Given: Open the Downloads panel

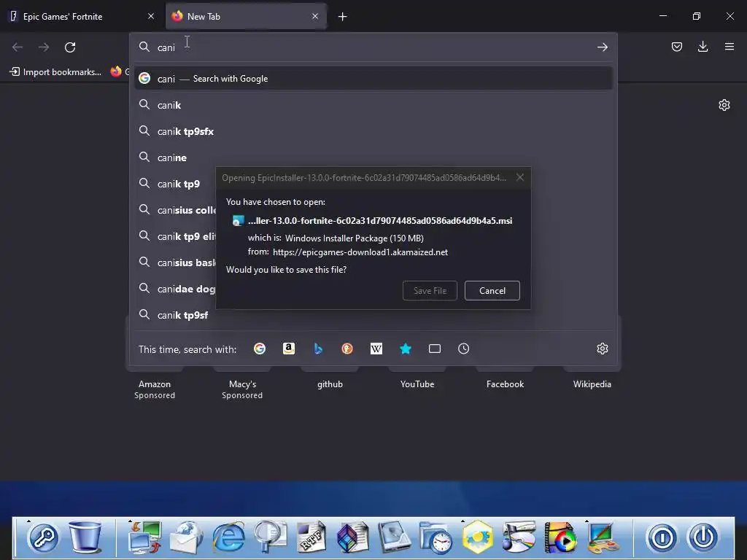Looking at the screenshot, I should [x=703, y=47].
